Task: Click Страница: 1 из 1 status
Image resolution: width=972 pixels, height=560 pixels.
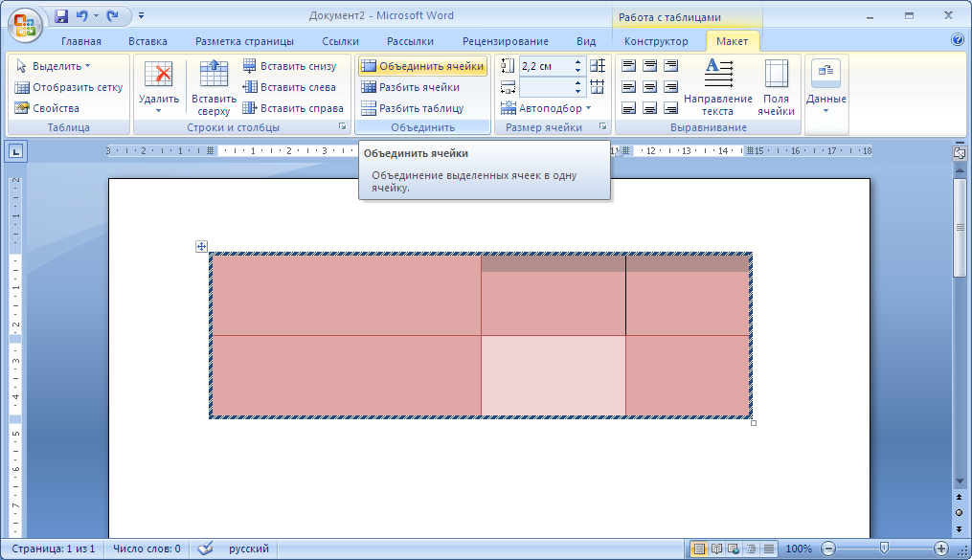Action: pyautogui.click(x=54, y=549)
